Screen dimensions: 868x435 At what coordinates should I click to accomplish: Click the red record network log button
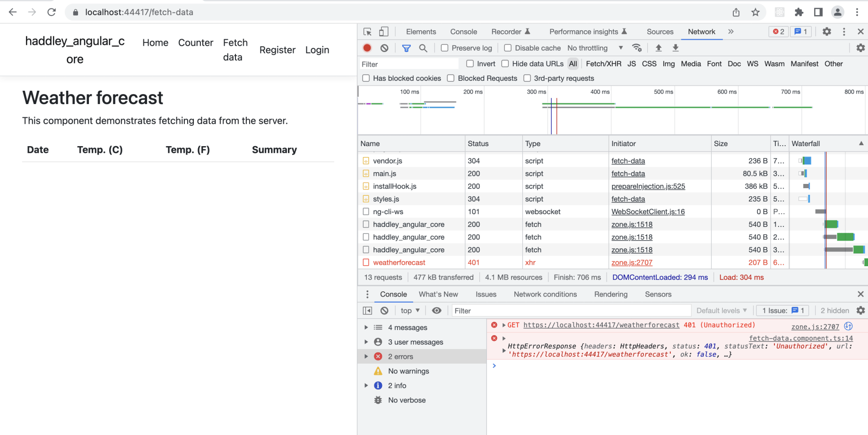pyautogui.click(x=367, y=48)
